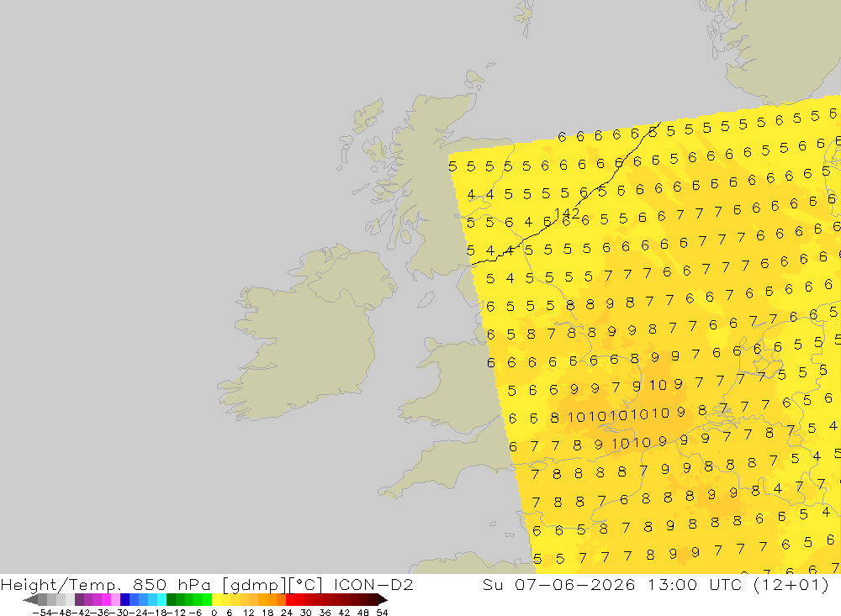Click the '36' legend tick label
The image size is (841, 616).
point(325,613)
